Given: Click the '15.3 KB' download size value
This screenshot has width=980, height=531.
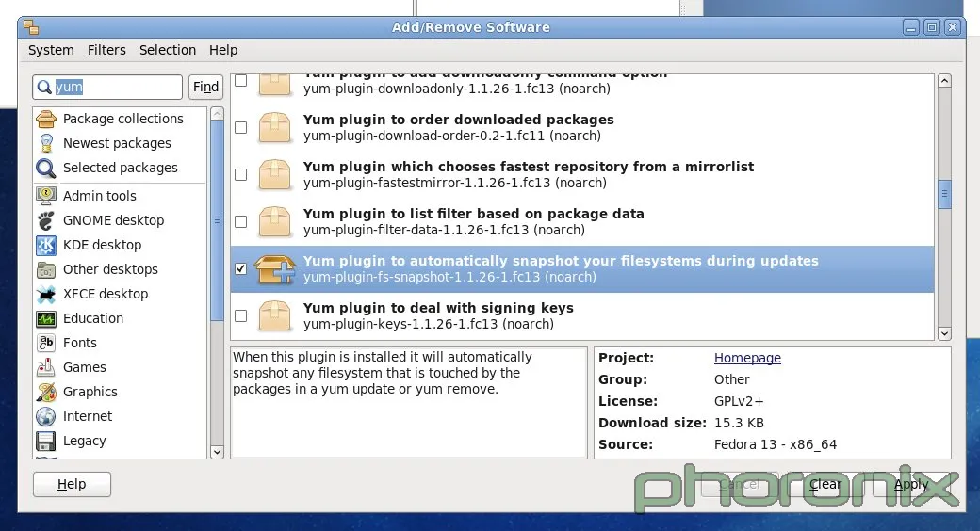Looking at the screenshot, I should click(x=739, y=423).
